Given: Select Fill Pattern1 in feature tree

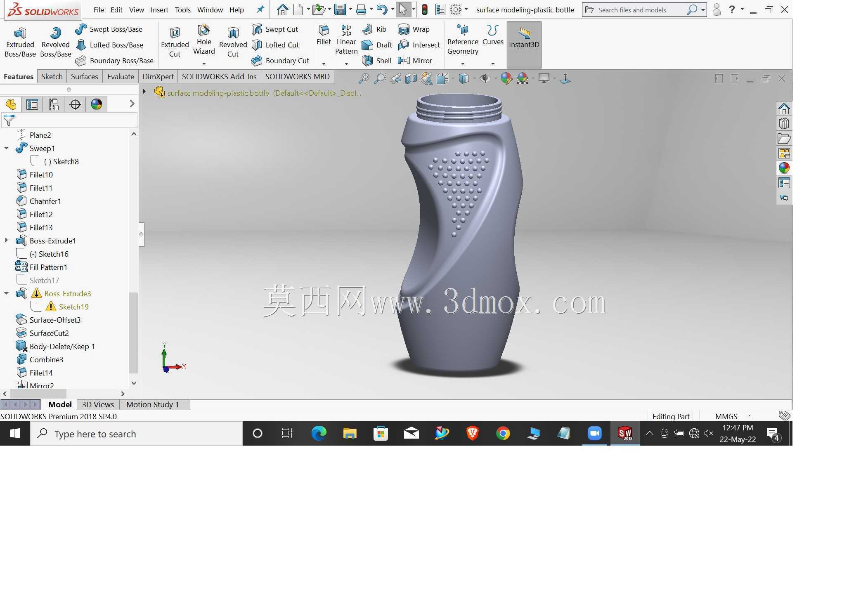Looking at the screenshot, I should pyautogui.click(x=42, y=267).
